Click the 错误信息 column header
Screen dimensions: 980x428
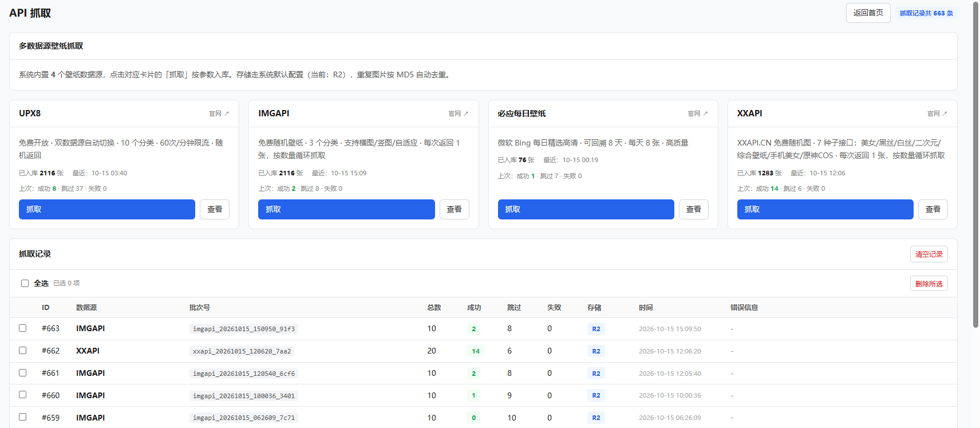[x=744, y=308]
